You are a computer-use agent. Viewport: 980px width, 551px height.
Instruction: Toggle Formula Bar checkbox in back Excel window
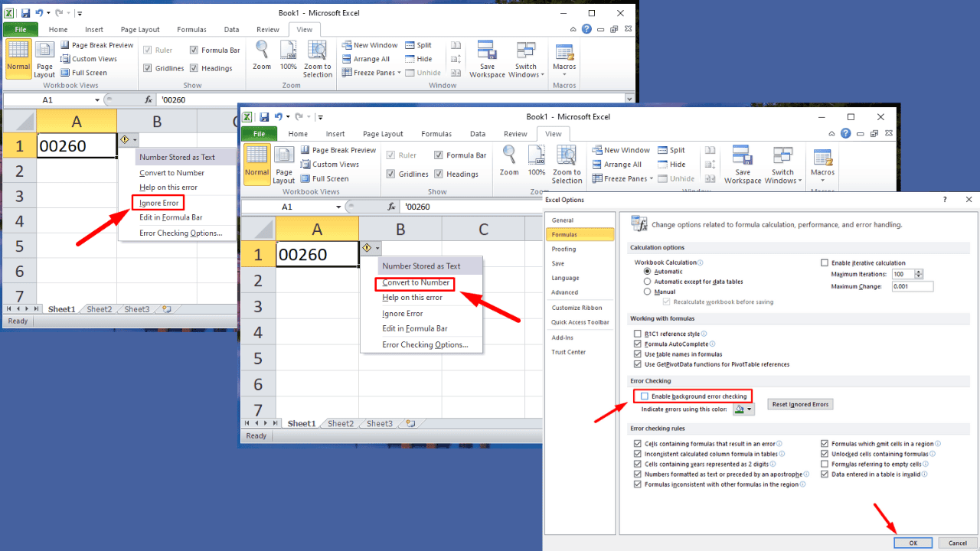[194, 51]
